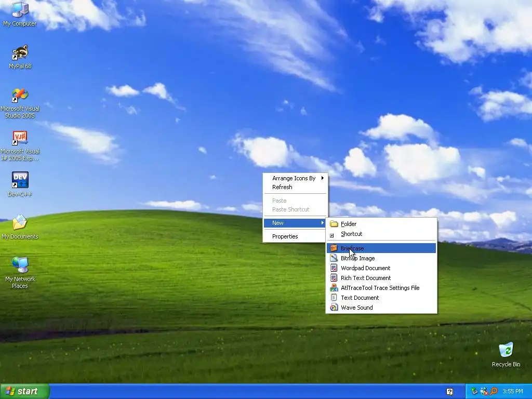Click the network tray icon with red X
This screenshot has width=532, height=399.
coord(484,391)
